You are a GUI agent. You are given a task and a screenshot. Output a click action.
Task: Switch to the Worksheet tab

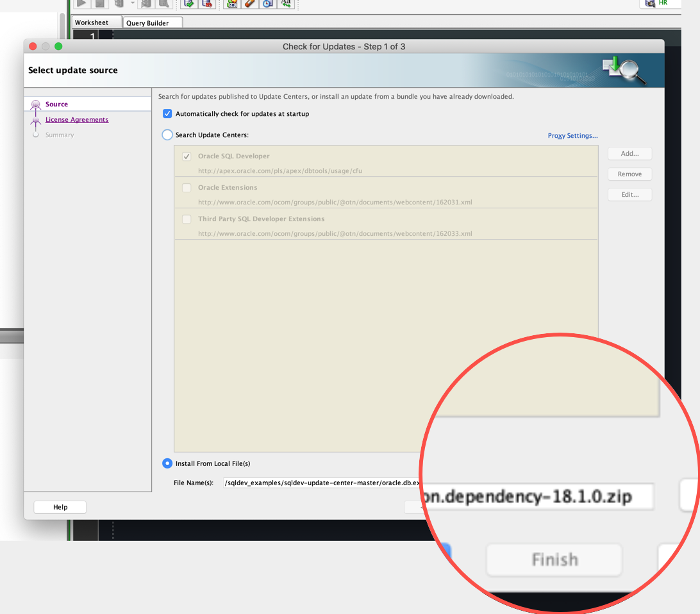pyautogui.click(x=96, y=22)
